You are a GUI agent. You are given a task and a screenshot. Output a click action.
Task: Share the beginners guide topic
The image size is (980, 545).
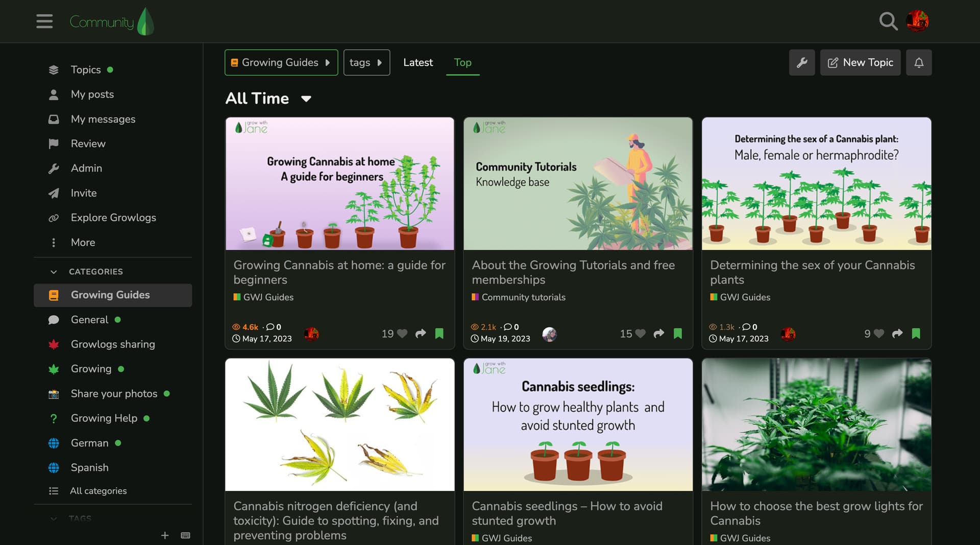(421, 334)
